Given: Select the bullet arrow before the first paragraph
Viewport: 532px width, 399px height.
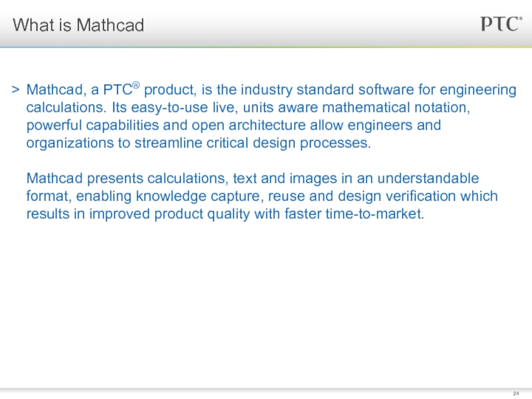Looking at the screenshot, I should tap(15, 90).
